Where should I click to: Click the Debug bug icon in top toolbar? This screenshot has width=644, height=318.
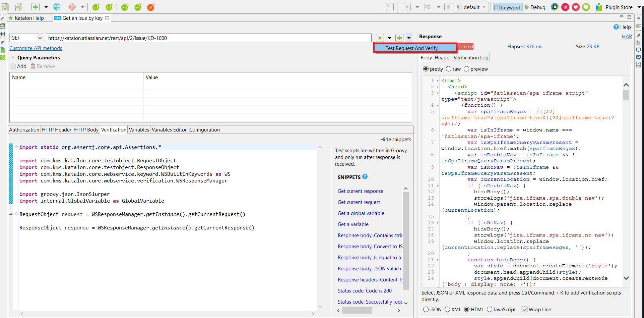[428, 7]
